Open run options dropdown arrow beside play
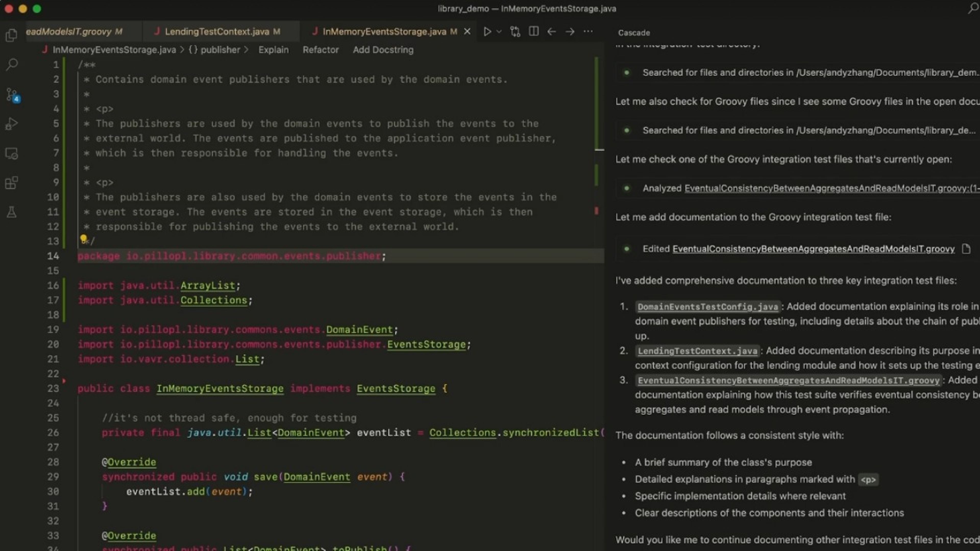This screenshot has height=551, width=980. click(x=499, y=32)
